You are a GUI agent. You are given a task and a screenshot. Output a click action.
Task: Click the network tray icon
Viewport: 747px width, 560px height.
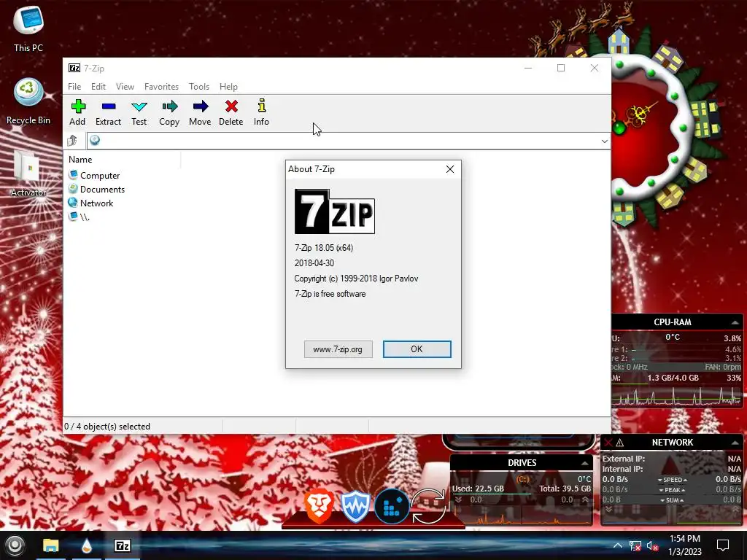click(635, 545)
